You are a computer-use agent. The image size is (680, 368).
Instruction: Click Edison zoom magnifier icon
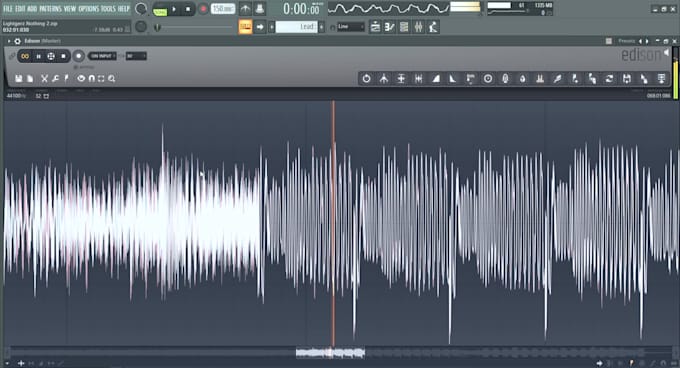[112, 78]
